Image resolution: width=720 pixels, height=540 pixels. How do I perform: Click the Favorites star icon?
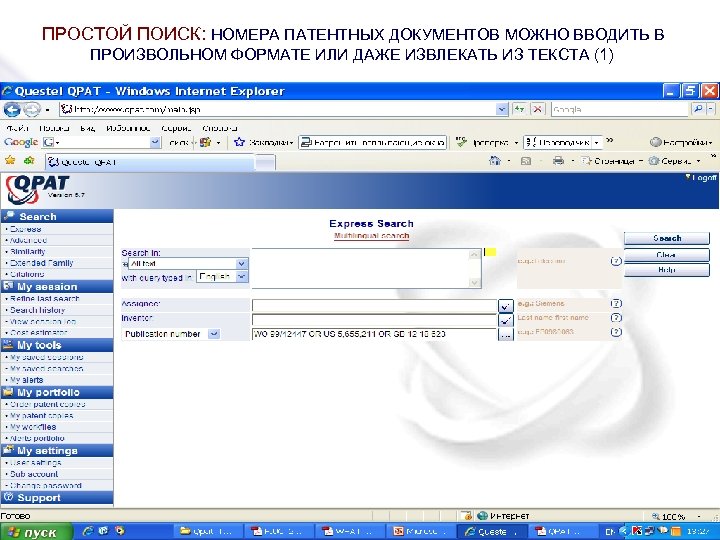click(x=10, y=160)
